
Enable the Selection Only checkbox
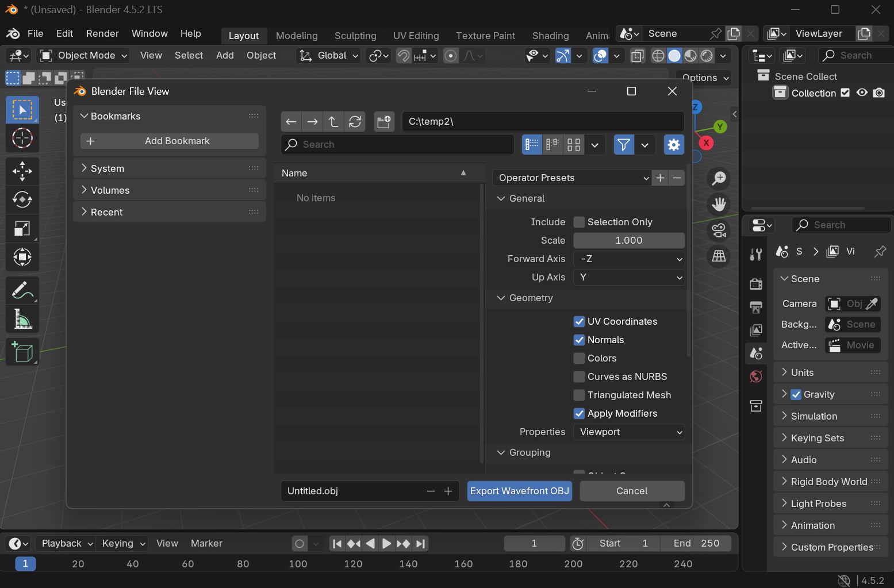tap(580, 222)
